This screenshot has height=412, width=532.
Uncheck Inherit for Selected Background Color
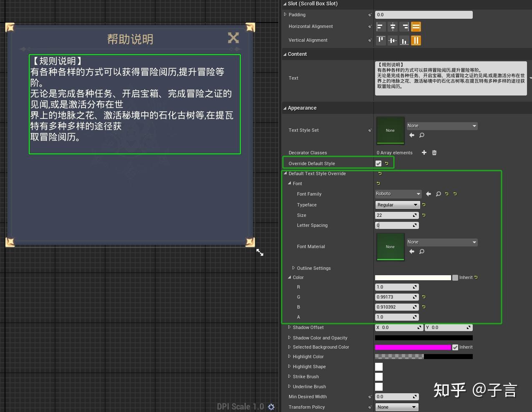tap(455, 347)
